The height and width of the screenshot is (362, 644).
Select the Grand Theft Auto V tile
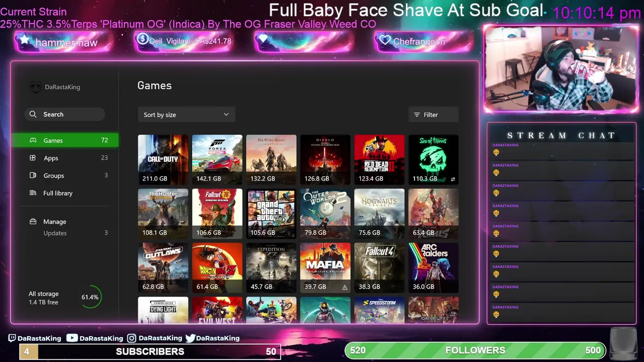pos(271,214)
